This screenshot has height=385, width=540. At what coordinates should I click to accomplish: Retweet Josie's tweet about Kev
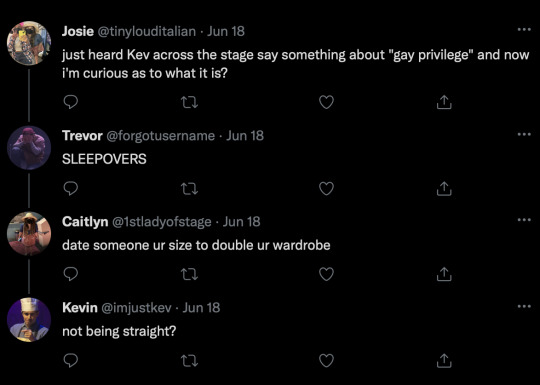point(189,102)
